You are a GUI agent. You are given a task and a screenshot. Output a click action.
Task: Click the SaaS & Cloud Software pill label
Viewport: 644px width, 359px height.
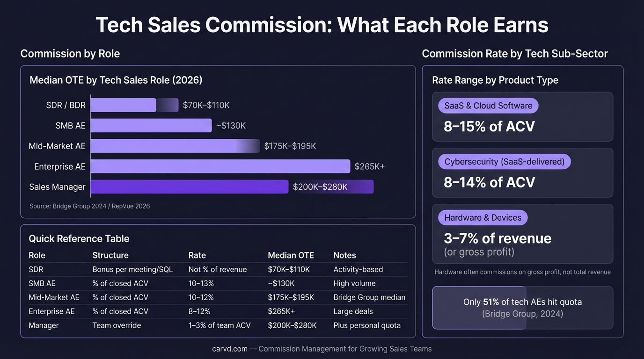488,106
